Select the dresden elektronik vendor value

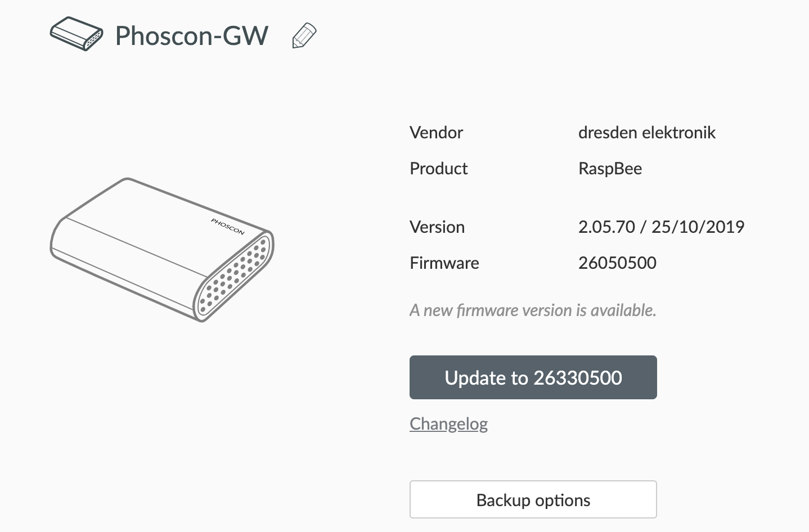click(647, 133)
